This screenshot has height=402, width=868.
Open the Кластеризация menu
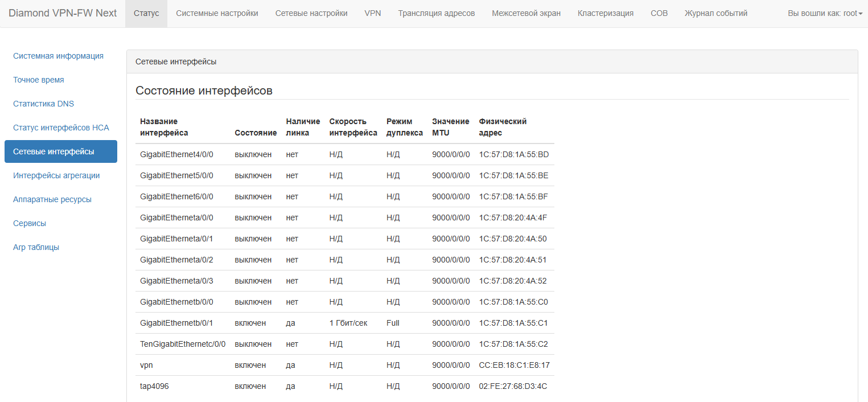(x=606, y=13)
